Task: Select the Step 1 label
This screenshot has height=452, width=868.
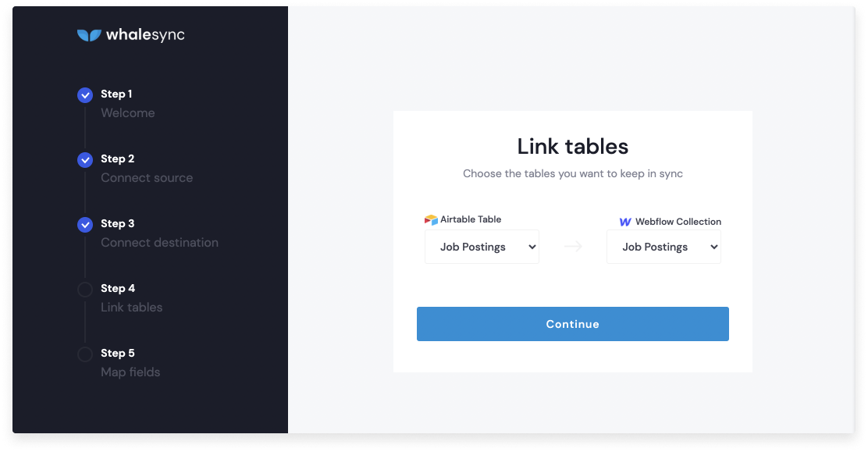Action: pos(116,94)
